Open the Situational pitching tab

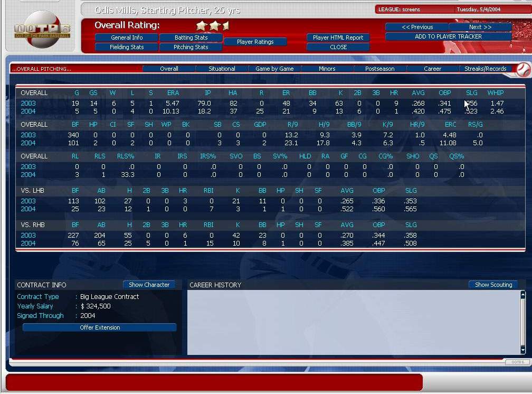click(222, 69)
